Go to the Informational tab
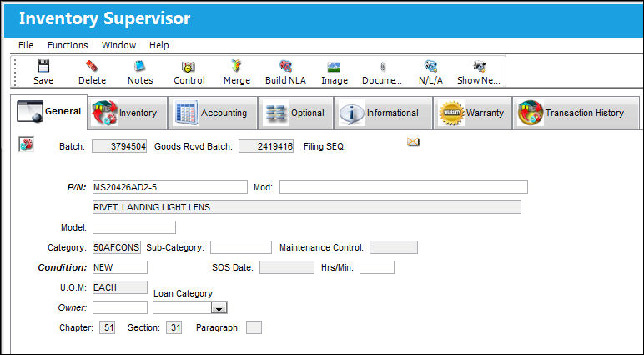This screenshot has height=355, width=644. click(383, 113)
